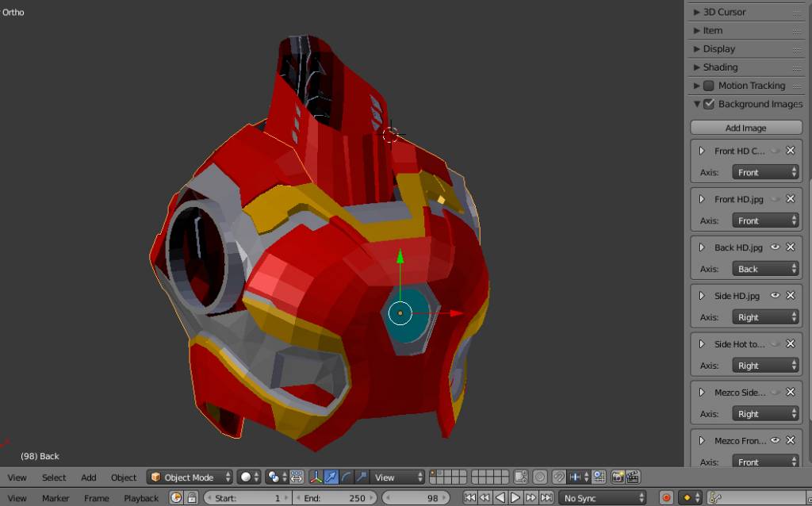
Task: Open the Object Mode dropdown
Action: click(190, 477)
